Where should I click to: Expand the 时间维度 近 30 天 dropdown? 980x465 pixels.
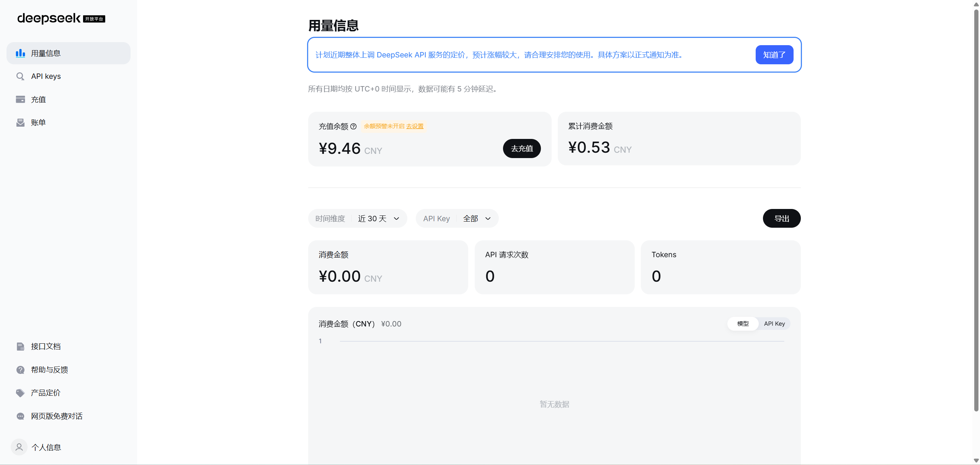tap(358, 219)
